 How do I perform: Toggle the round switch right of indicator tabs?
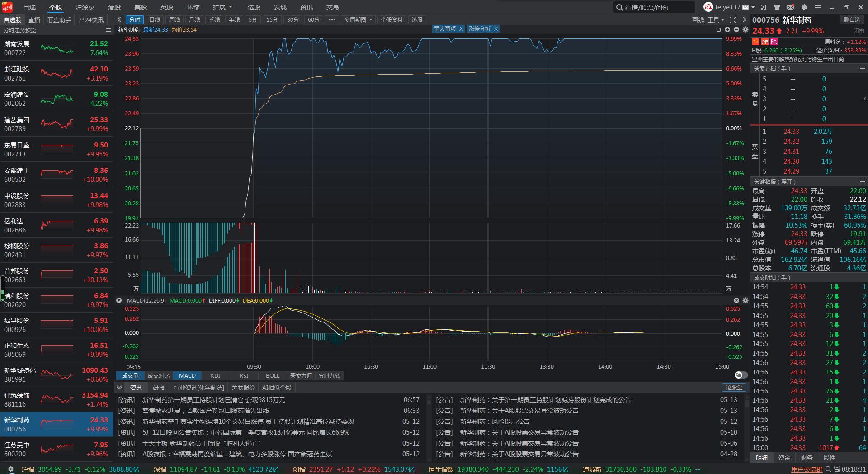coord(741,375)
